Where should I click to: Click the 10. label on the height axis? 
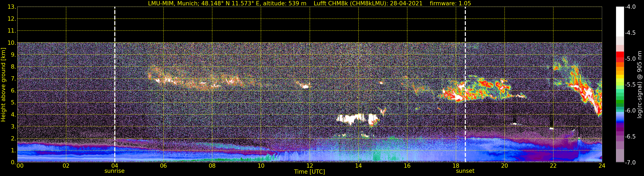[x=12, y=43]
